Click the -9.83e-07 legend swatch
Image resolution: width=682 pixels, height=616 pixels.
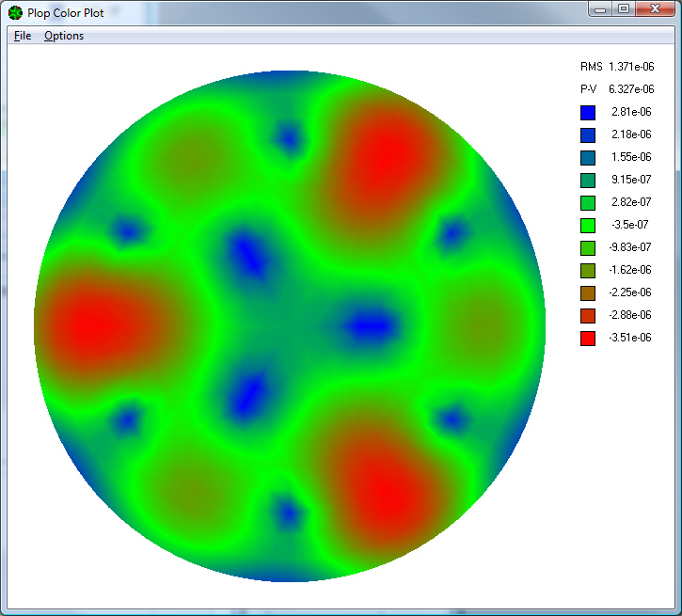588,248
